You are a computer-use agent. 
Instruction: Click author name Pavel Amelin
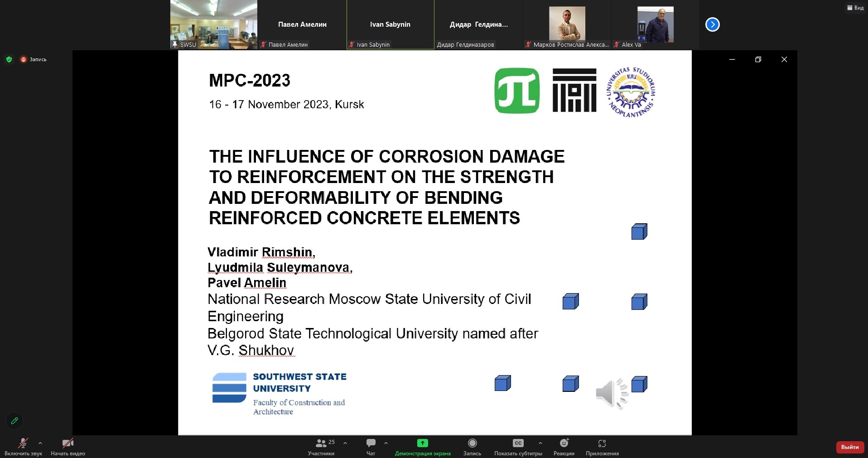(x=247, y=283)
